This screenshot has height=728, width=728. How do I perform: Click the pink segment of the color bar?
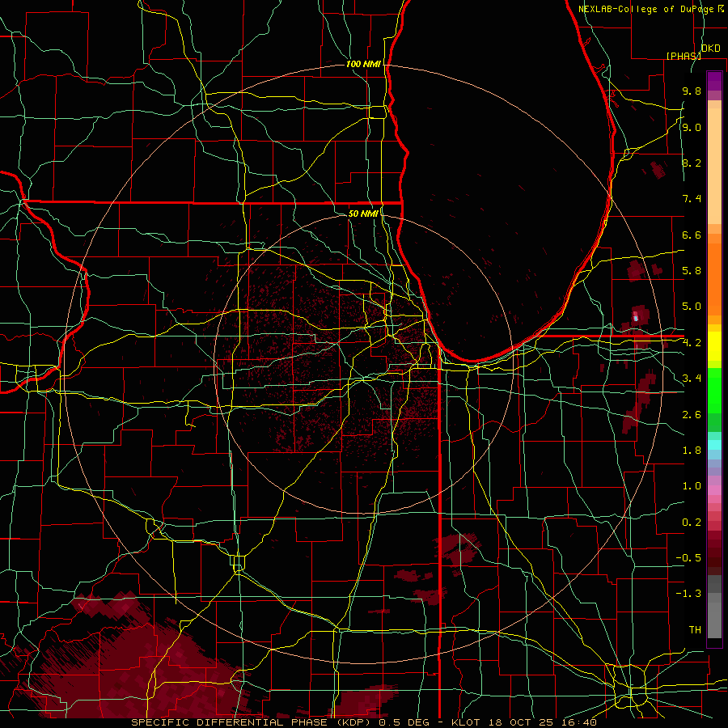tap(714, 490)
